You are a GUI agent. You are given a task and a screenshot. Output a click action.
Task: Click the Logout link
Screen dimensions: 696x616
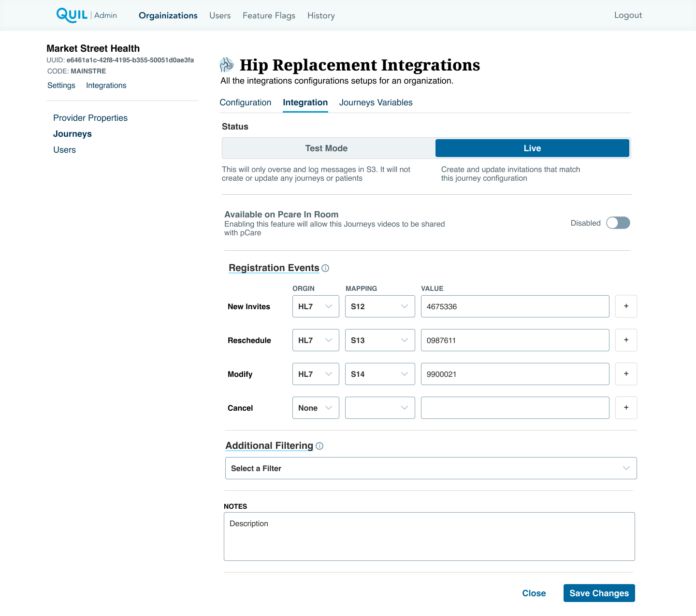point(628,15)
